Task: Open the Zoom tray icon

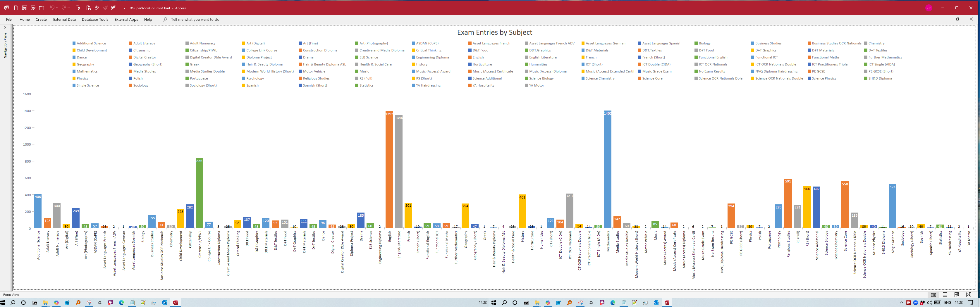Action: click(915, 303)
